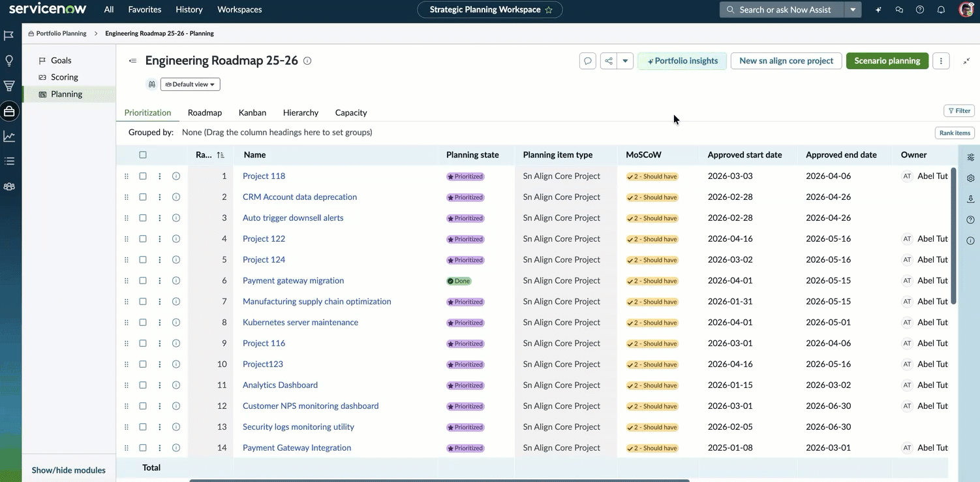The width and height of the screenshot is (980, 482).
Task: Expand the dropdown arrow beside the share icon
Action: pos(625,61)
